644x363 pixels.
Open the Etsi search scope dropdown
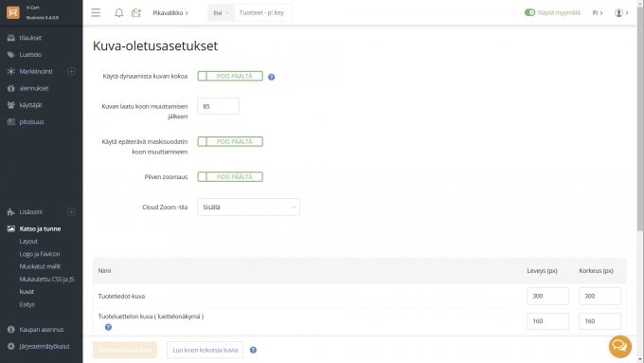[221, 12]
